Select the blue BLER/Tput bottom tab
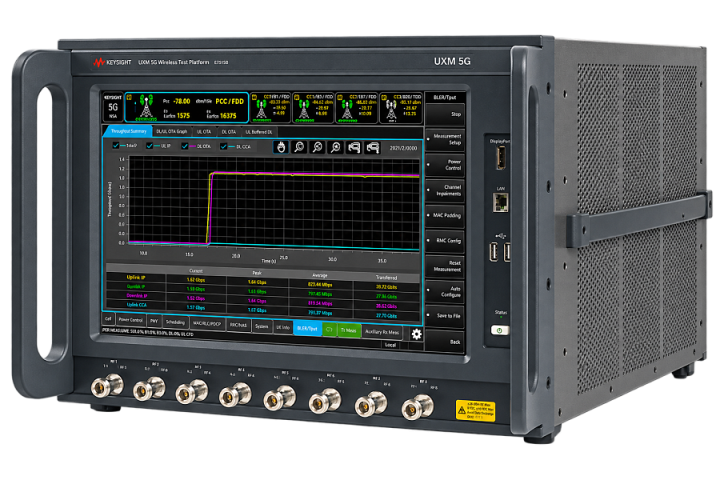Screen dimensions: 720x480 tap(307, 328)
